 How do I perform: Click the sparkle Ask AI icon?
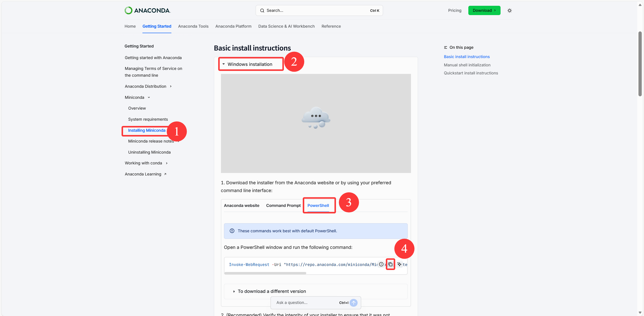pos(399,264)
